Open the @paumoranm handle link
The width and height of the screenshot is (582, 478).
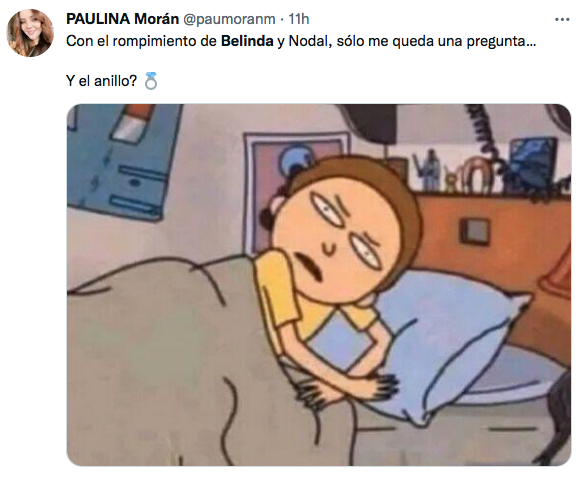(229, 19)
